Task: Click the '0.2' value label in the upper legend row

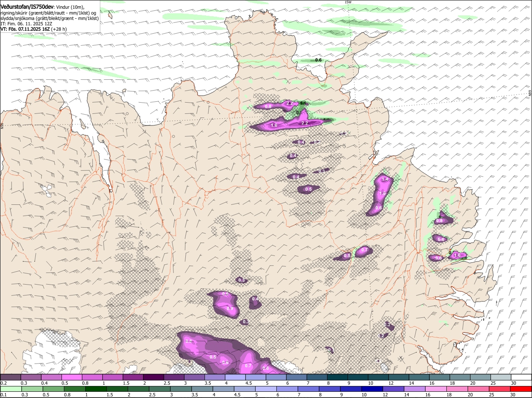Action: (3, 383)
